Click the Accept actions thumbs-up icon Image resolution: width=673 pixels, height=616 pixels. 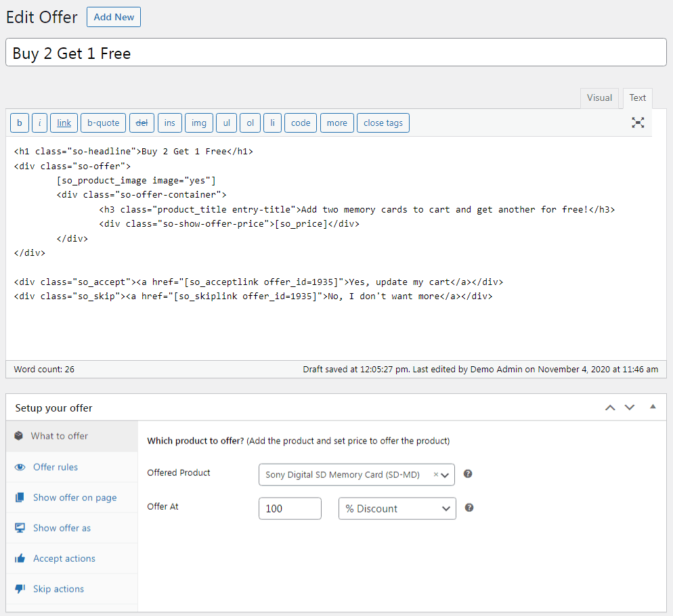(20, 558)
